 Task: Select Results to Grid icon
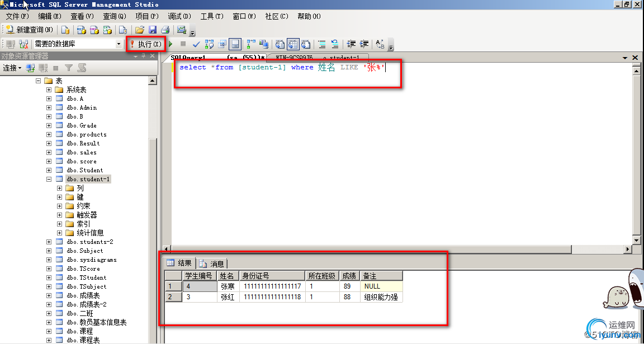[293, 44]
